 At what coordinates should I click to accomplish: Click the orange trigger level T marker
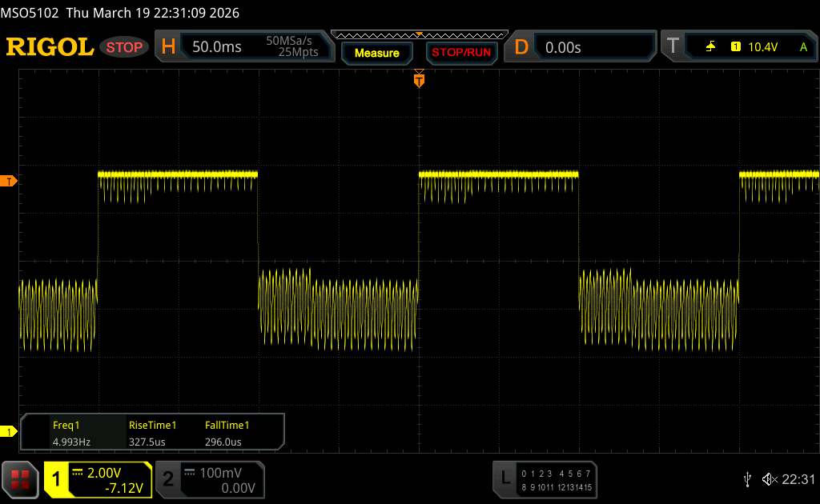tap(10, 181)
